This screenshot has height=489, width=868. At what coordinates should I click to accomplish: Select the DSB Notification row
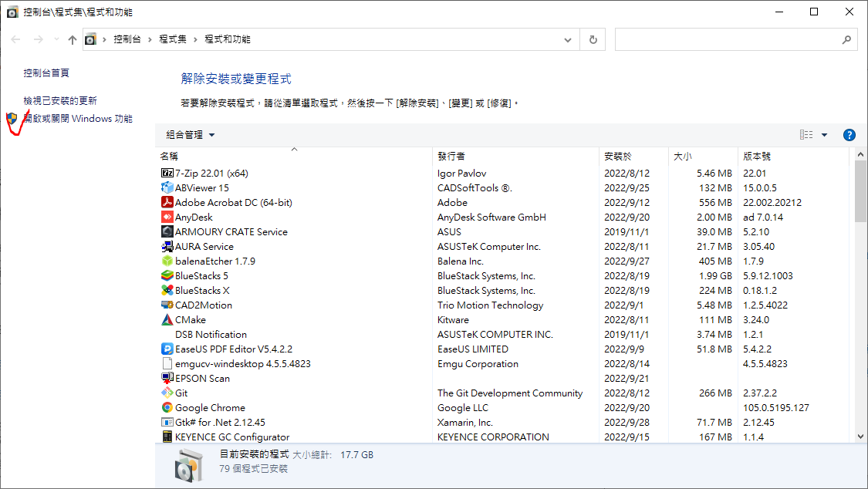coord(502,334)
